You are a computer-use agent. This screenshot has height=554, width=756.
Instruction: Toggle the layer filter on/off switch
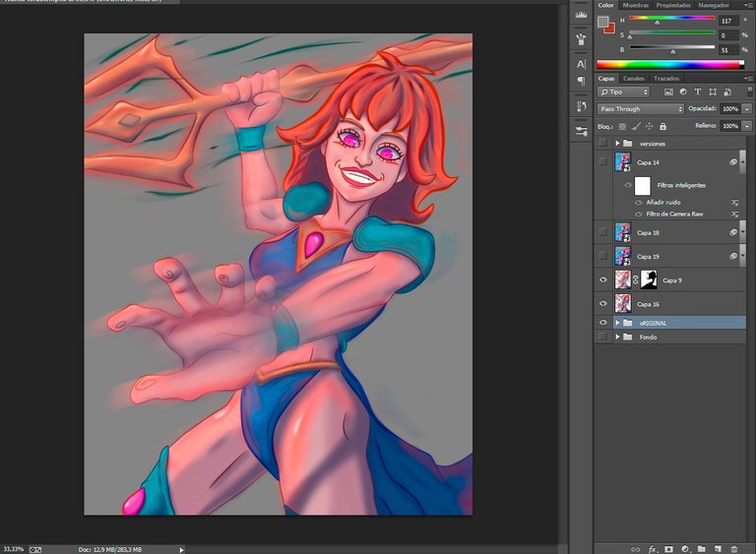click(750, 92)
